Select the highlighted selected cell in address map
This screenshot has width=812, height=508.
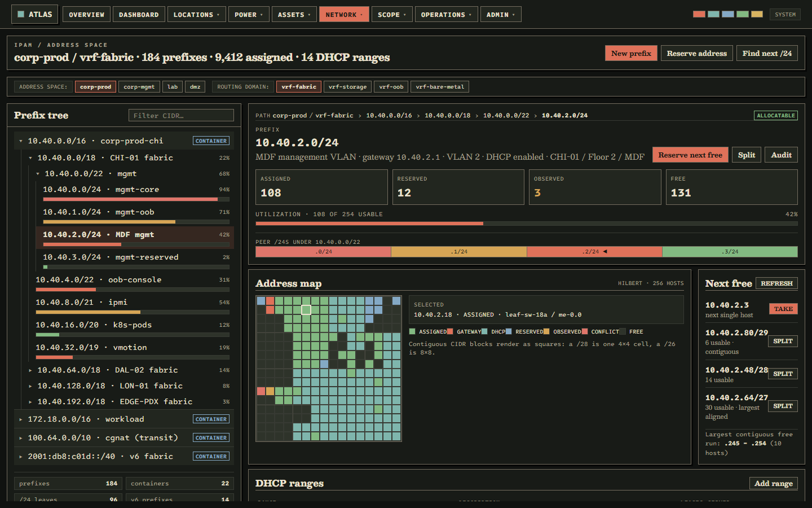click(x=306, y=310)
